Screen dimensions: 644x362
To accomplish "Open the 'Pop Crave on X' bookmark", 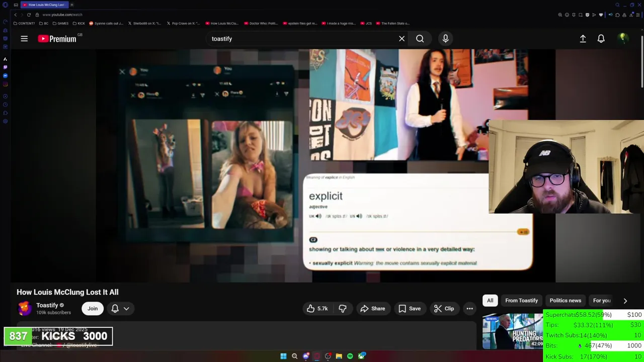I will pyautogui.click(x=183, y=23).
